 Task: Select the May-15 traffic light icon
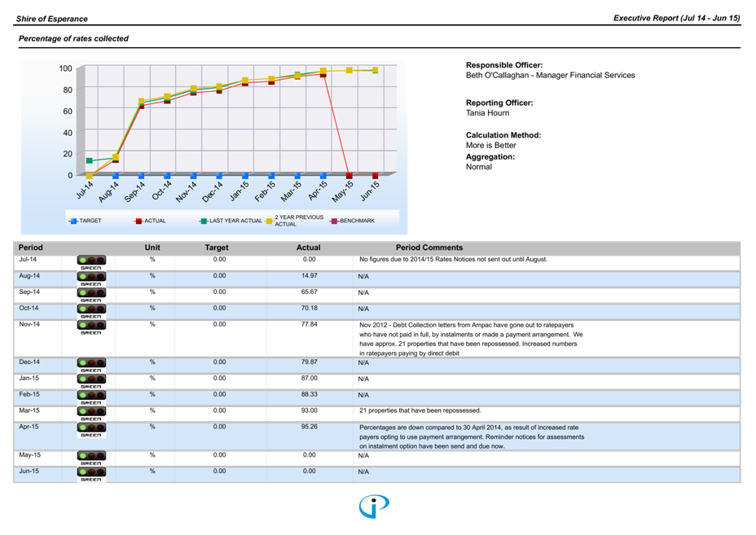[x=91, y=457]
